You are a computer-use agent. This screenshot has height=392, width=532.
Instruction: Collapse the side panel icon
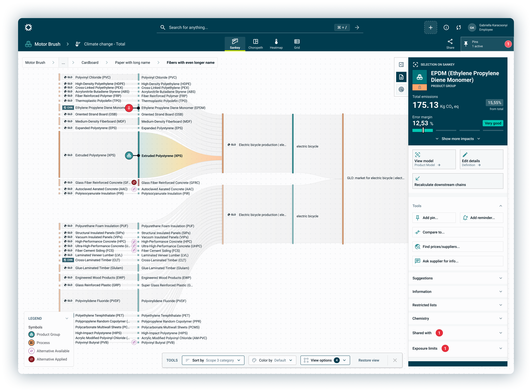tap(401, 65)
